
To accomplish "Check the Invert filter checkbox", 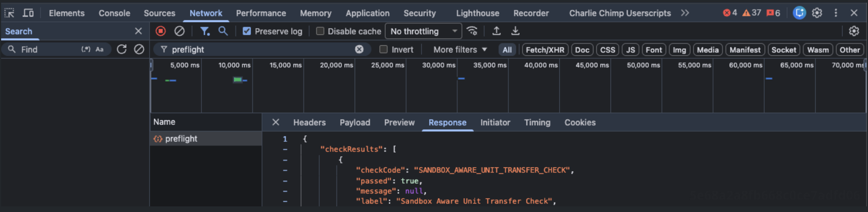I will pos(383,49).
